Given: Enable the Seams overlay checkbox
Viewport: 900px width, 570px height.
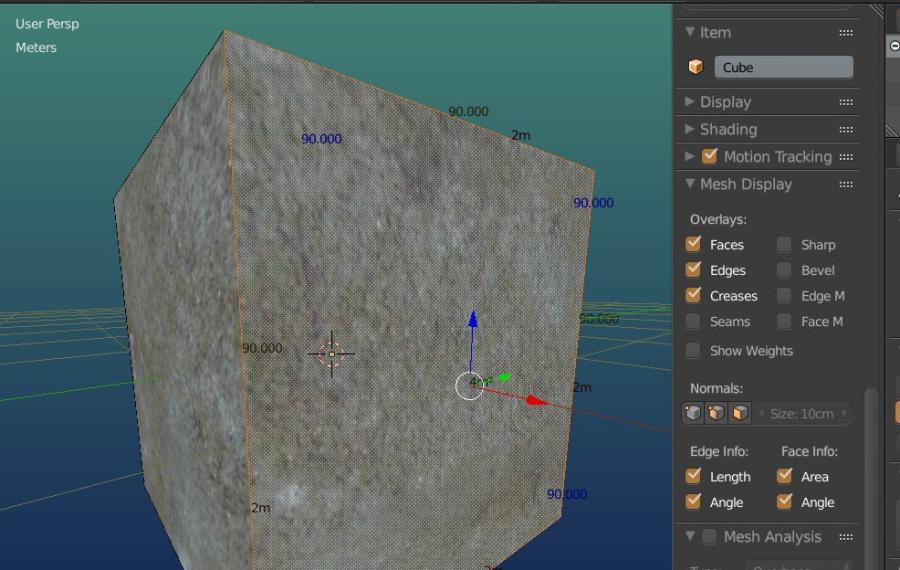Looking at the screenshot, I should pyautogui.click(x=693, y=321).
